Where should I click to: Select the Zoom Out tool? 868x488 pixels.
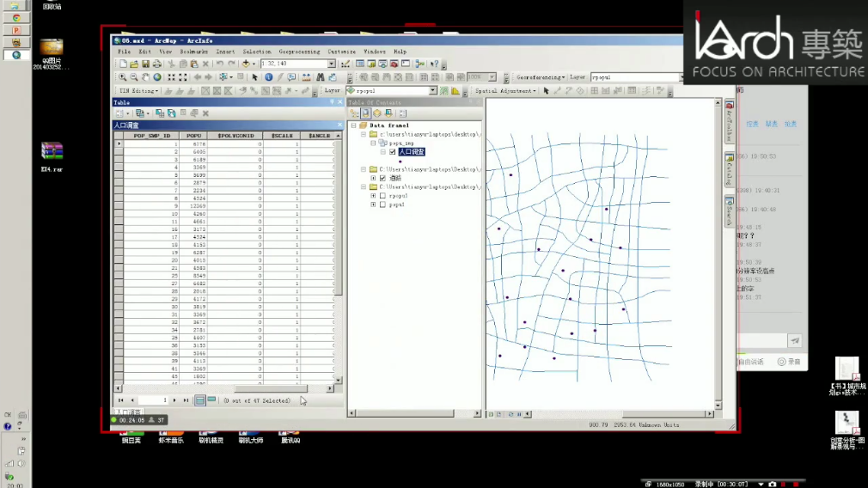(x=134, y=77)
